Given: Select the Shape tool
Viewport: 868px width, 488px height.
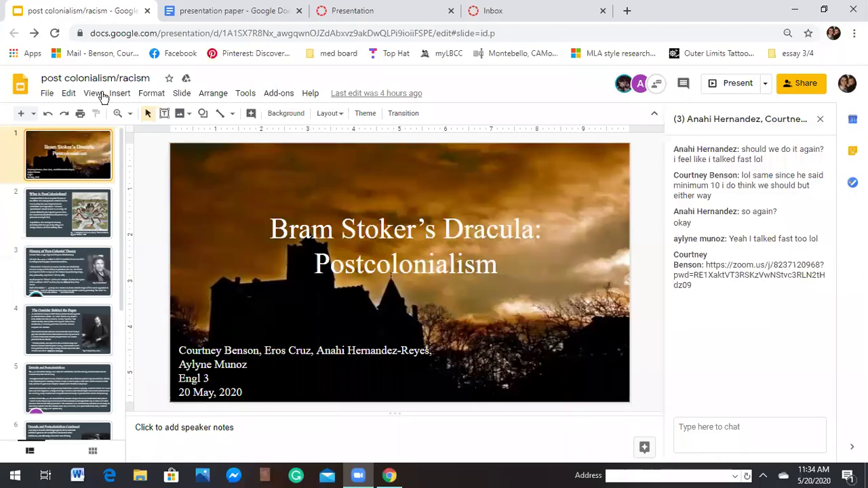Looking at the screenshot, I should pyautogui.click(x=203, y=113).
